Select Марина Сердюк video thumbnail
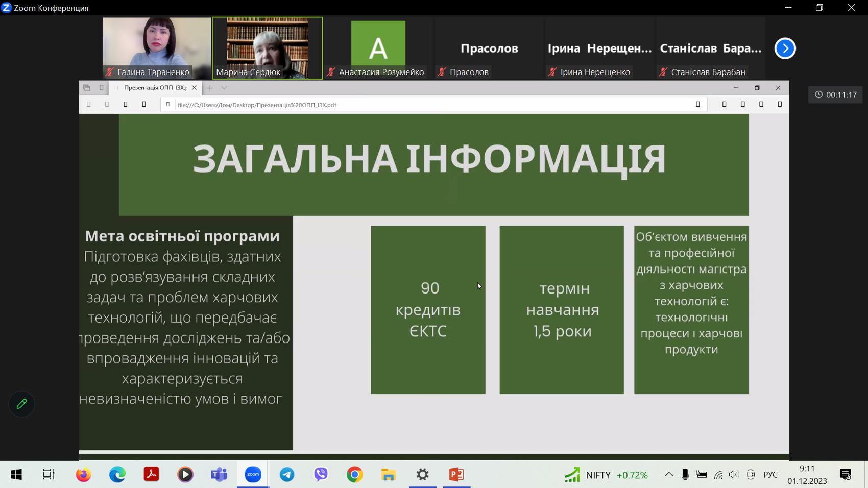 pos(268,47)
